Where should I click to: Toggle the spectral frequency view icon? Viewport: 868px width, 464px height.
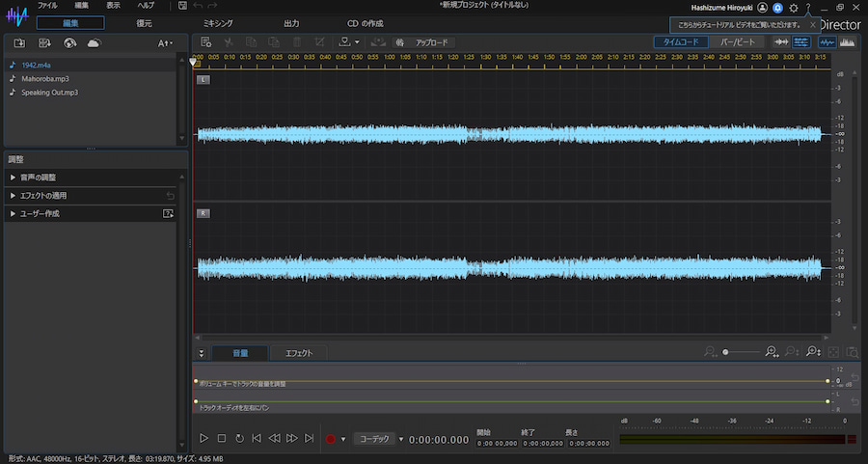click(849, 42)
